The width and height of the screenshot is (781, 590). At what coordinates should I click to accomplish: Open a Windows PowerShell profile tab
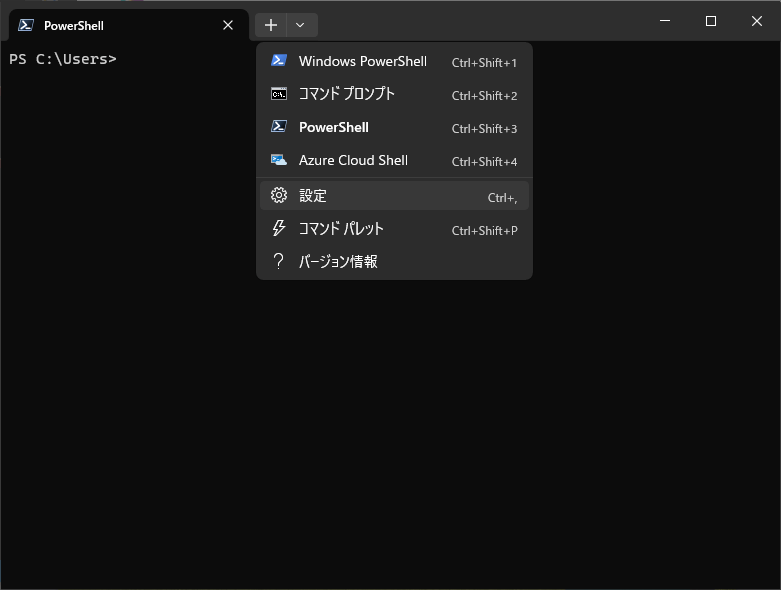[394, 62]
